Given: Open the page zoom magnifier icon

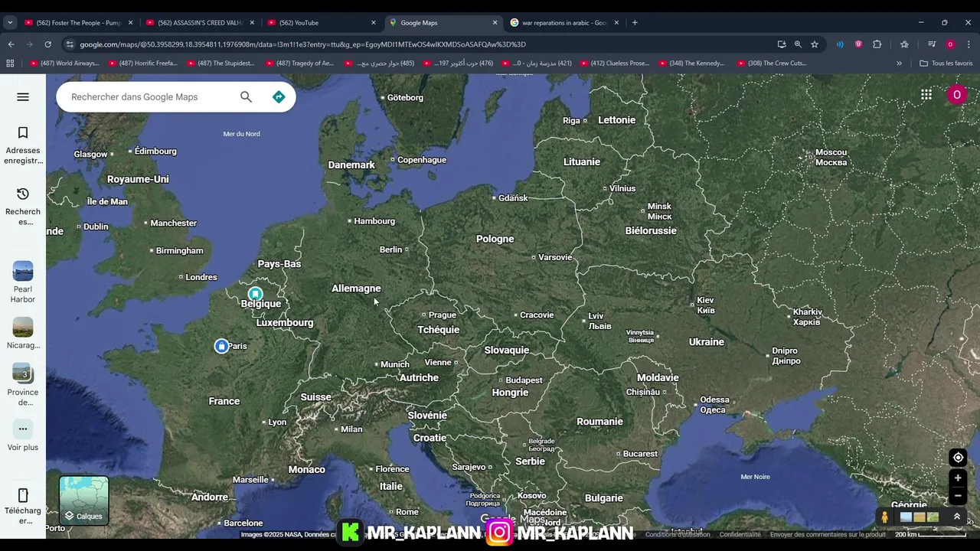Looking at the screenshot, I should pyautogui.click(x=798, y=44).
